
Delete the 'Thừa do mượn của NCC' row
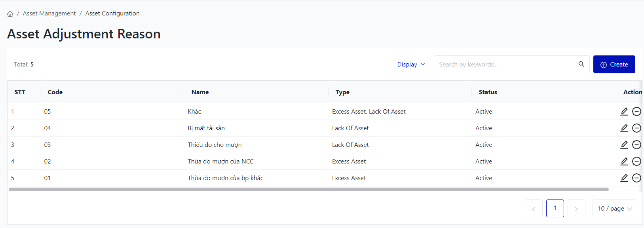tap(636, 161)
